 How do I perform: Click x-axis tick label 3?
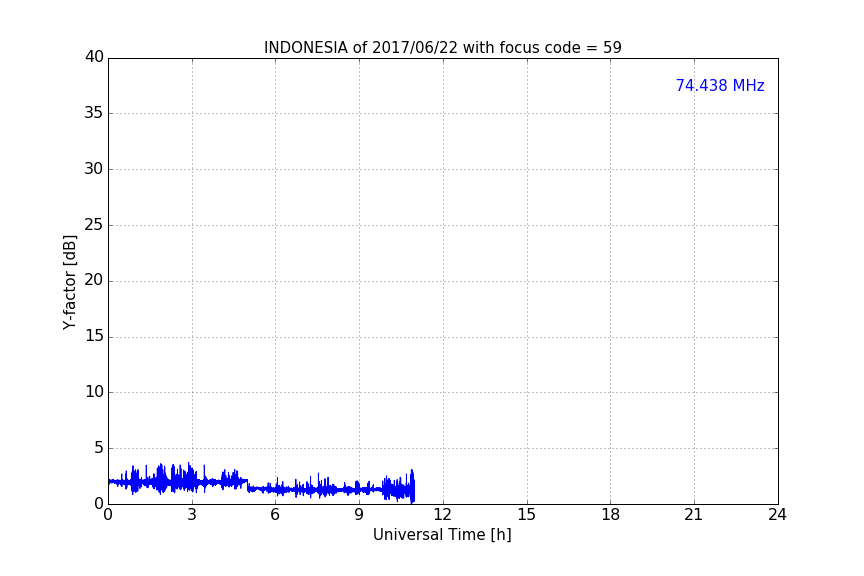[x=192, y=515]
